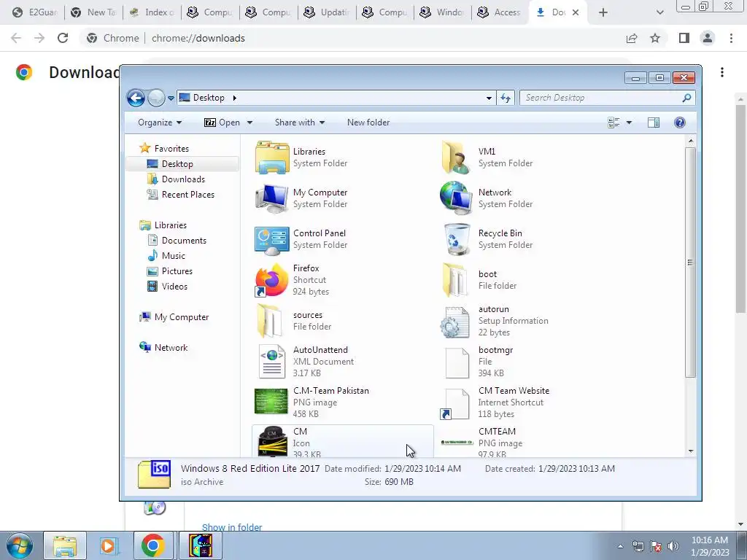Select the My Computer icon in file list

tap(272, 198)
